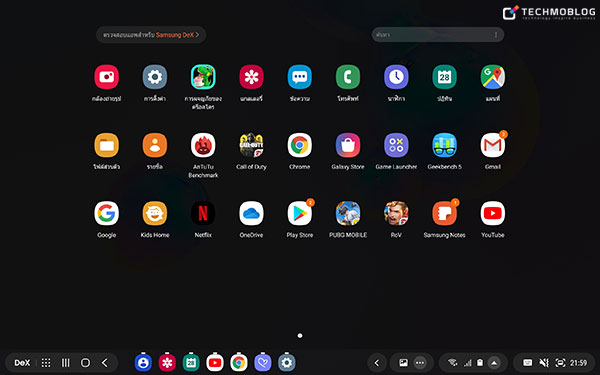Open the on-screen keyboard icon

pos(527,363)
